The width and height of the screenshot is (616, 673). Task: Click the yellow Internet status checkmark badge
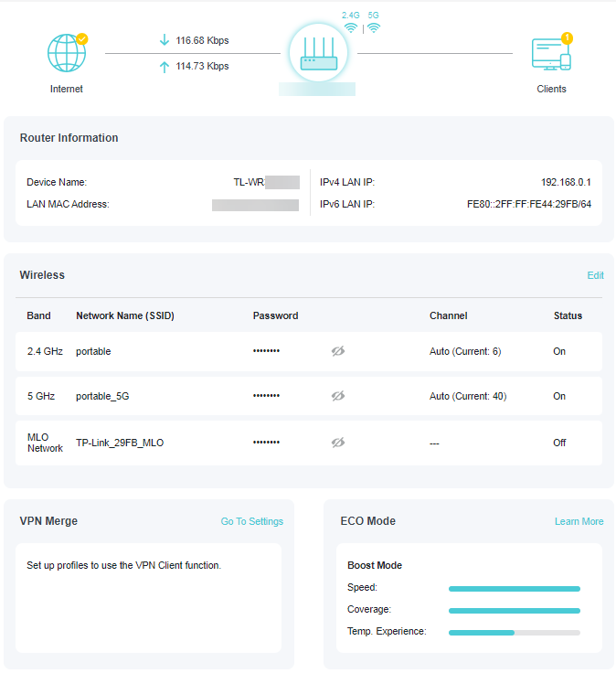[82, 39]
